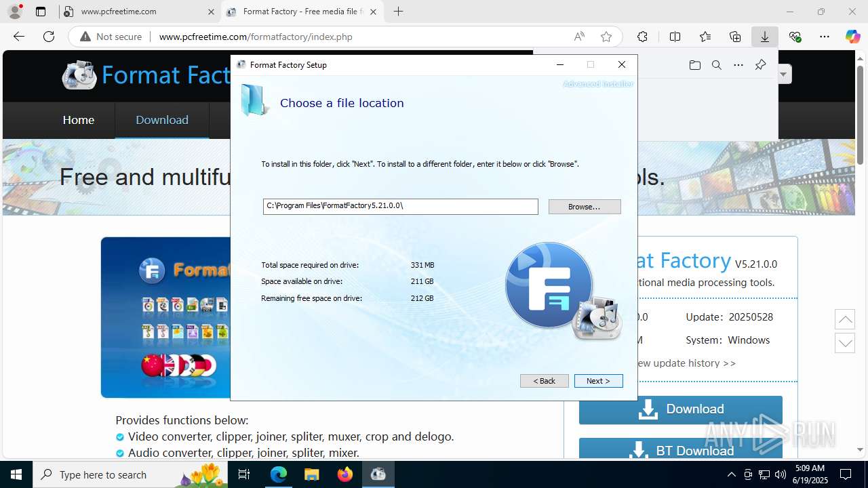Image resolution: width=868 pixels, height=488 pixels.
Task: Open a new browser tab
Action: pyautogui.click(x=398, y=12)
